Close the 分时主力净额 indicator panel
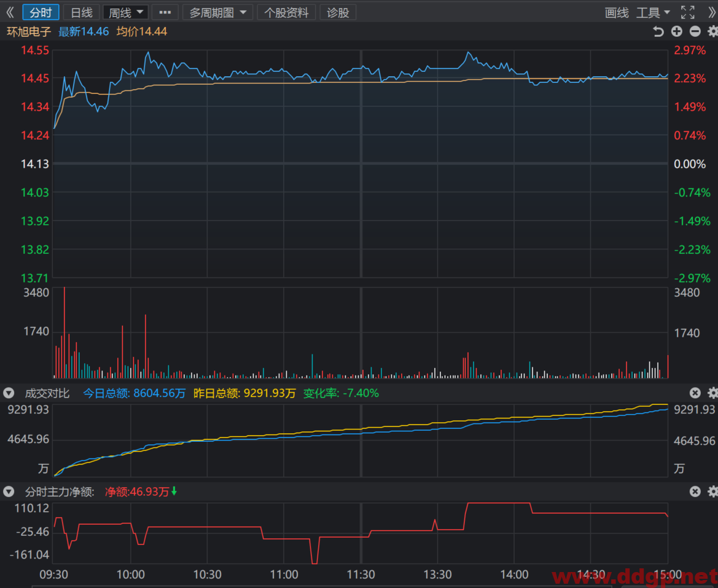Image resolution: width=718 pixels, height=588 pixels. (695, 492)
